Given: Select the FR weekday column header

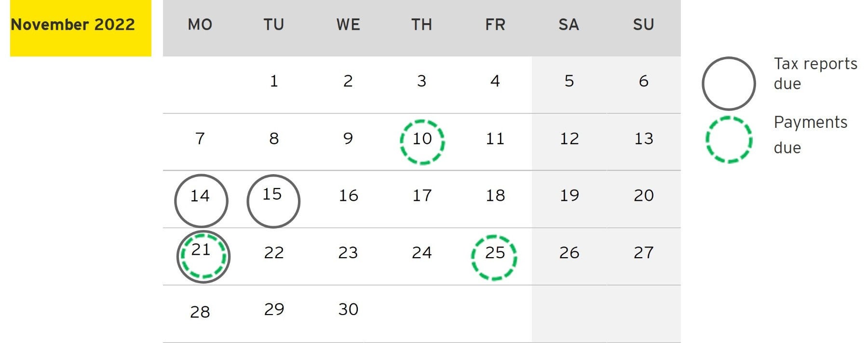Looking at the screenshot, I should coord(495,25).
